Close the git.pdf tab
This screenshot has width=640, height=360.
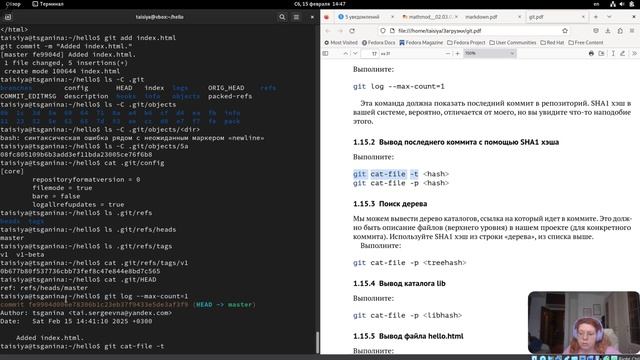[x=583, y=17]
